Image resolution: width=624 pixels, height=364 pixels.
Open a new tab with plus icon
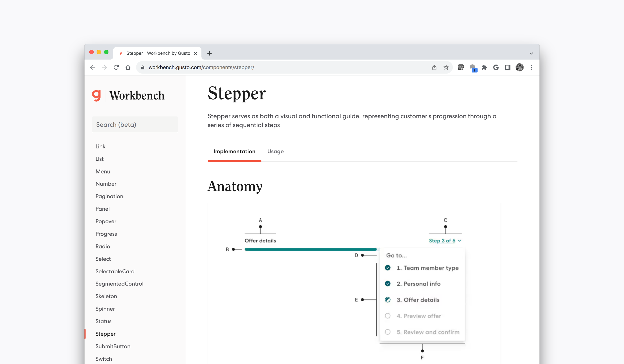[x=209, y=53]
